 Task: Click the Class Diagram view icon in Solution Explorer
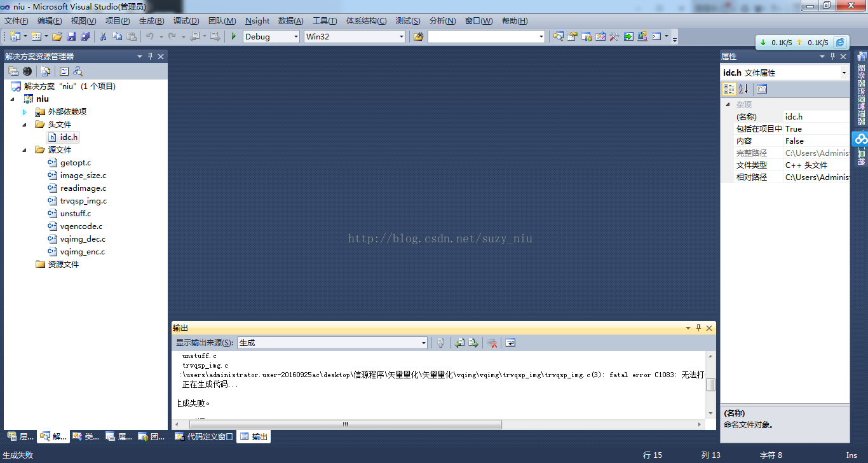[78, 71]
